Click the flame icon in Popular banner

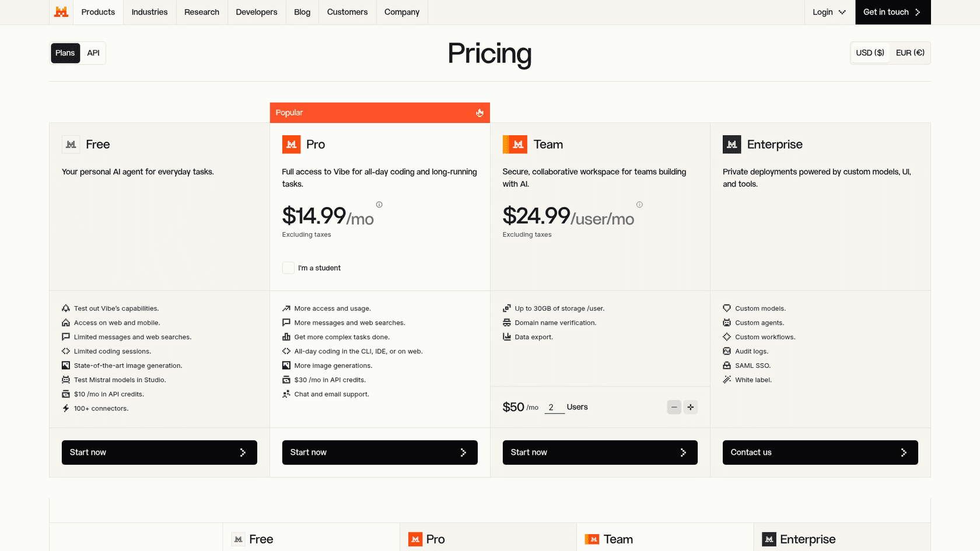coord(480,113)
